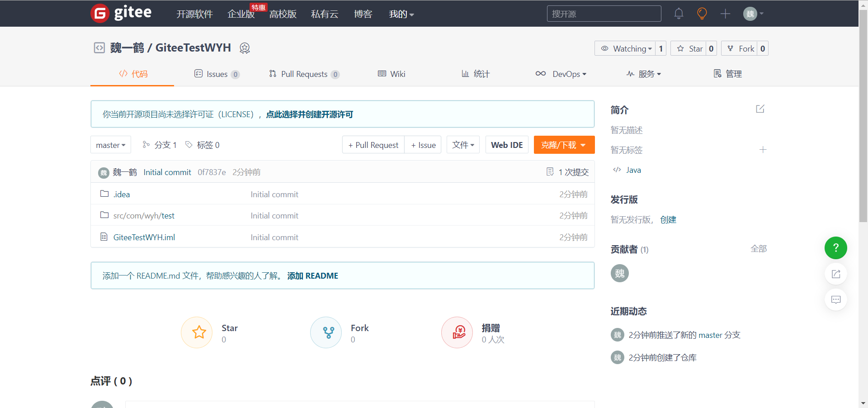Image resolution: width=868 pixels, height=408 pixels.
Task: Switch to the Issues tab
Action: [x=217, y=74]
